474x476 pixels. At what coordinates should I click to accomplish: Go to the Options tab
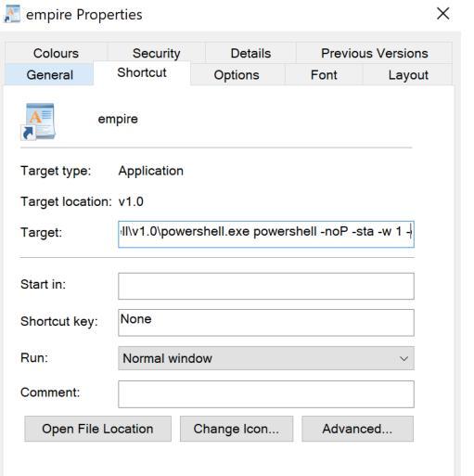(237, 75)
